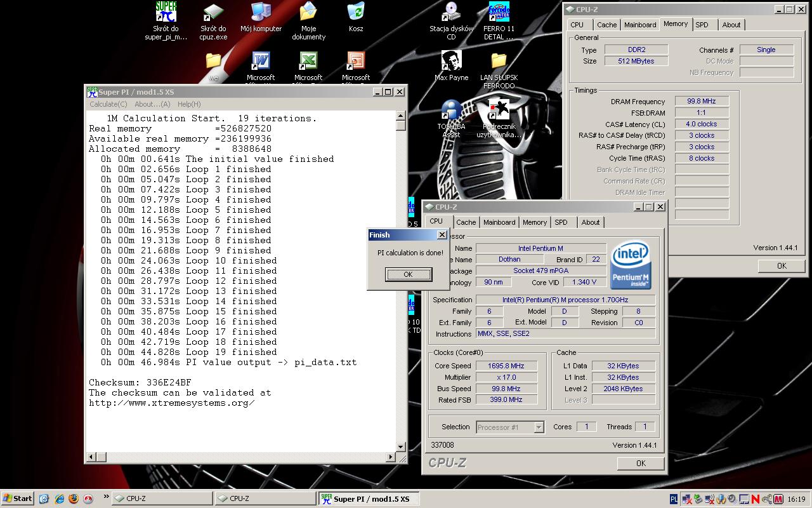812x508 pixels.
Task: Open the 'Skrót do cpuz.exe' desktop shortcut
Action: pos(213,12)
